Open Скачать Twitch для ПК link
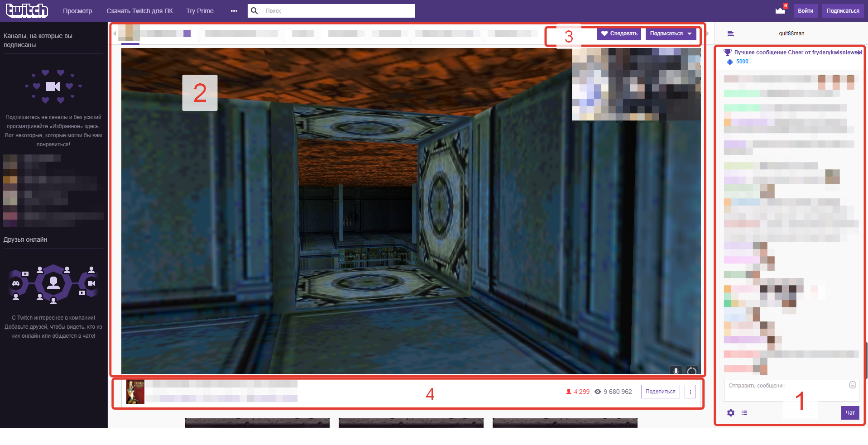868x445 pixels. click(139, 11)
